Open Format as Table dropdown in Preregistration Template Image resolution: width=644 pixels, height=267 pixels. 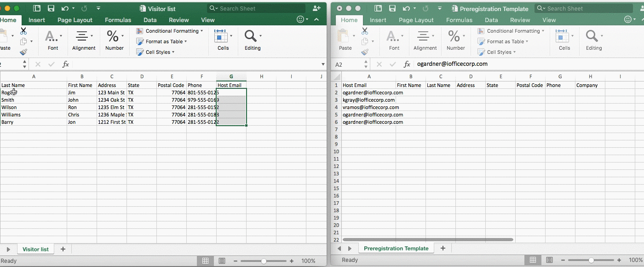tap(505, 41)
